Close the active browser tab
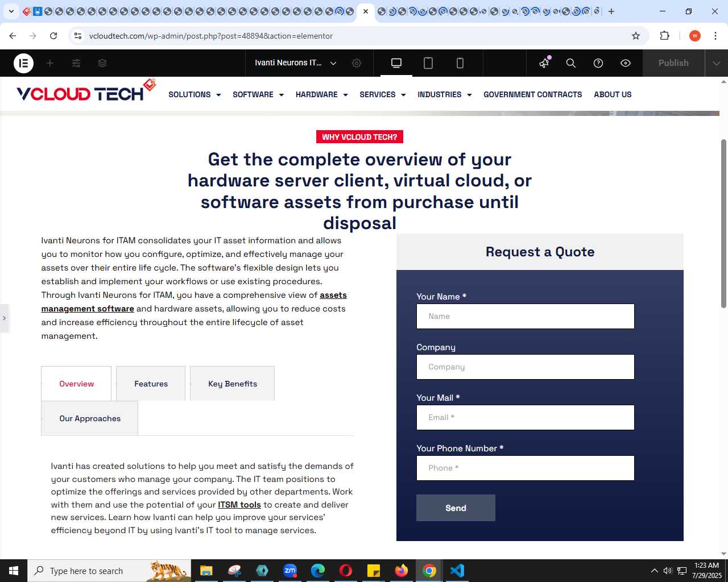The image size is (728, 582). click(x=366, y=11)
